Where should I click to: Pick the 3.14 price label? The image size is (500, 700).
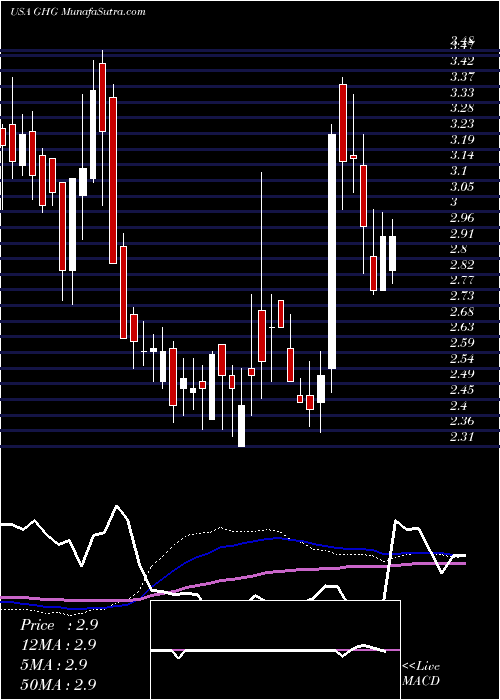[x=462, y=155]
